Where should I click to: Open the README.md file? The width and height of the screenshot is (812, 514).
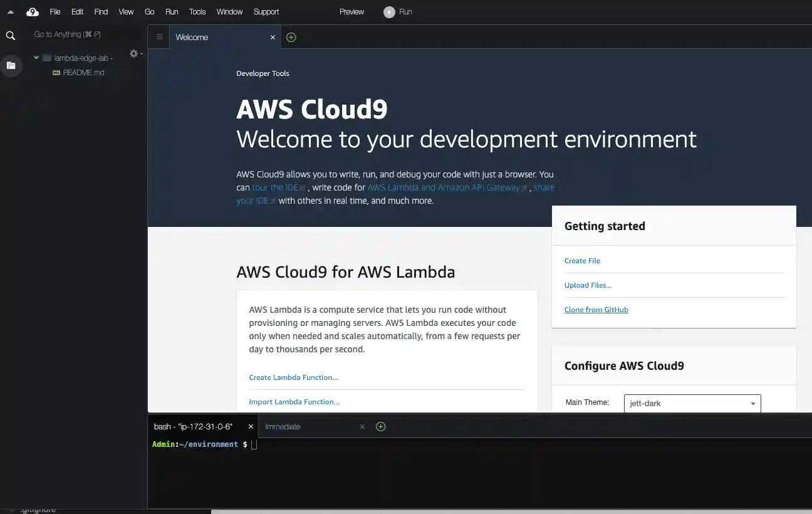[83, 73]
